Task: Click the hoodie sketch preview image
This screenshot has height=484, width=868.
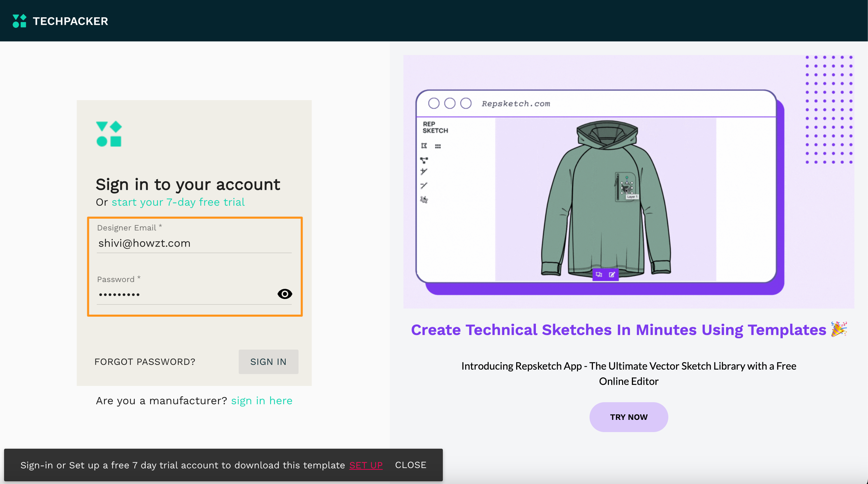Action: pos(605,199)
